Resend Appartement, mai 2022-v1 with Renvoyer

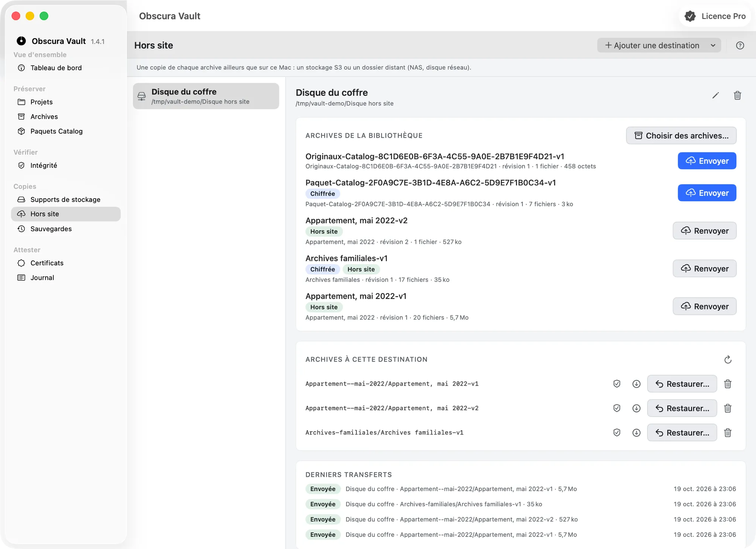pyautogui.click(x=705, y=306)
